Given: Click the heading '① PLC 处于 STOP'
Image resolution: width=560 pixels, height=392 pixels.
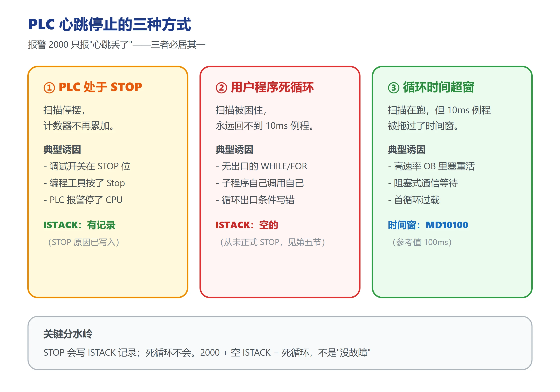Looking at the screenshot, I should (x=93, y=87).
